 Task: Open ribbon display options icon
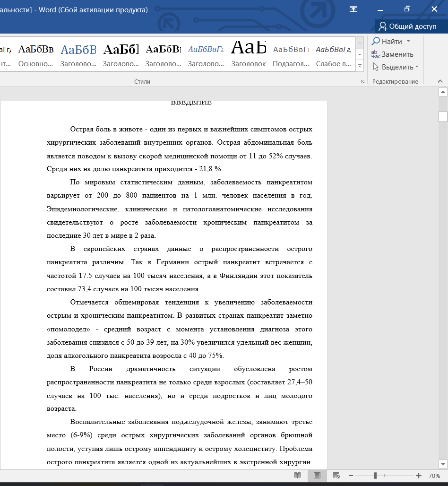(353, 9)
